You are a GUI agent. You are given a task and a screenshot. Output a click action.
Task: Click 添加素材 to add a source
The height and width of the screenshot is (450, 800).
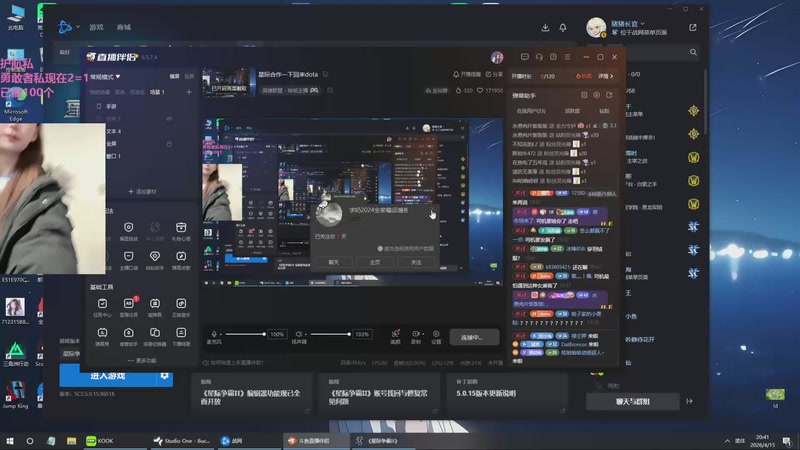(142, 191)
